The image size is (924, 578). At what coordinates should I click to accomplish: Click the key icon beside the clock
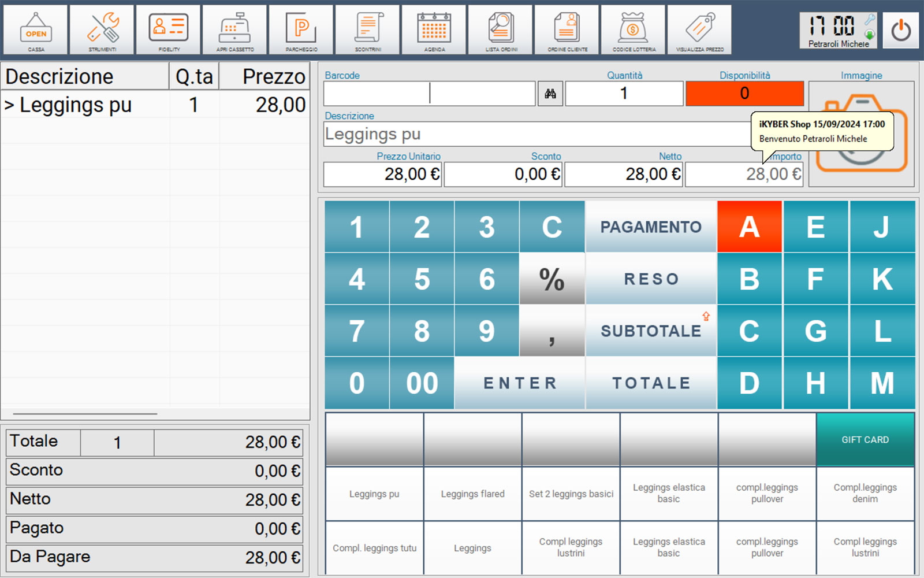click(x=870, y=20)
